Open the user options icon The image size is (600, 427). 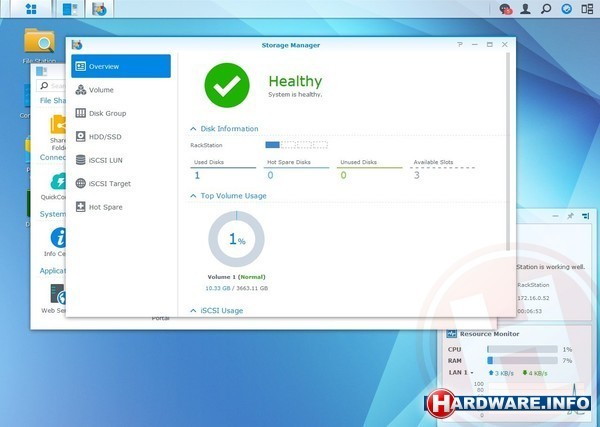point(525,9)
